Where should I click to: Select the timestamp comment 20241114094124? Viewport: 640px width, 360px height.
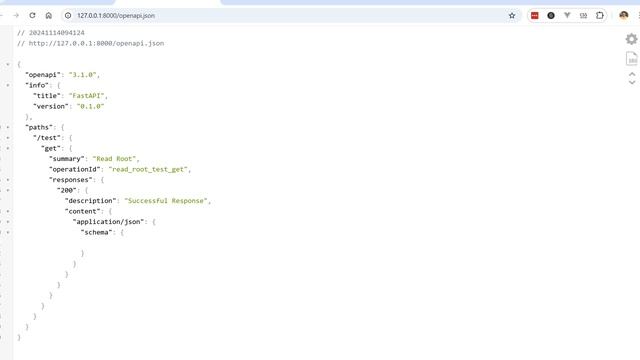[57, 33]
